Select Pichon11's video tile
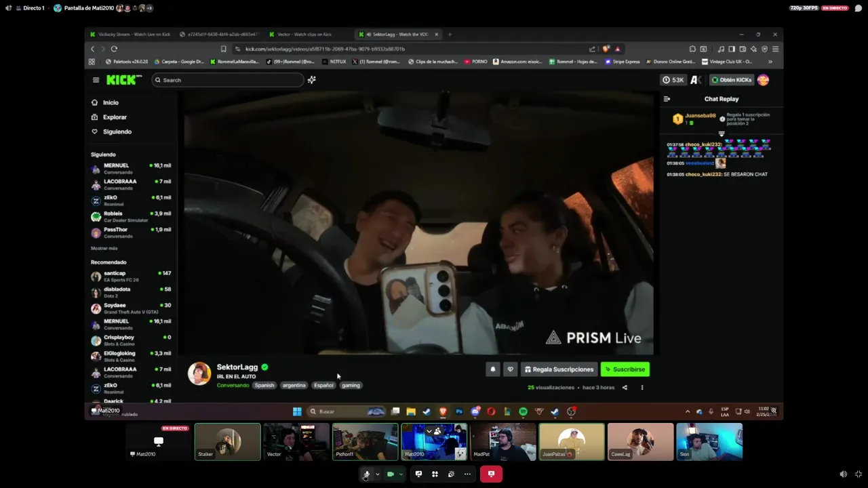The height and width of the screenshot is (488, 868). point(365,442)
